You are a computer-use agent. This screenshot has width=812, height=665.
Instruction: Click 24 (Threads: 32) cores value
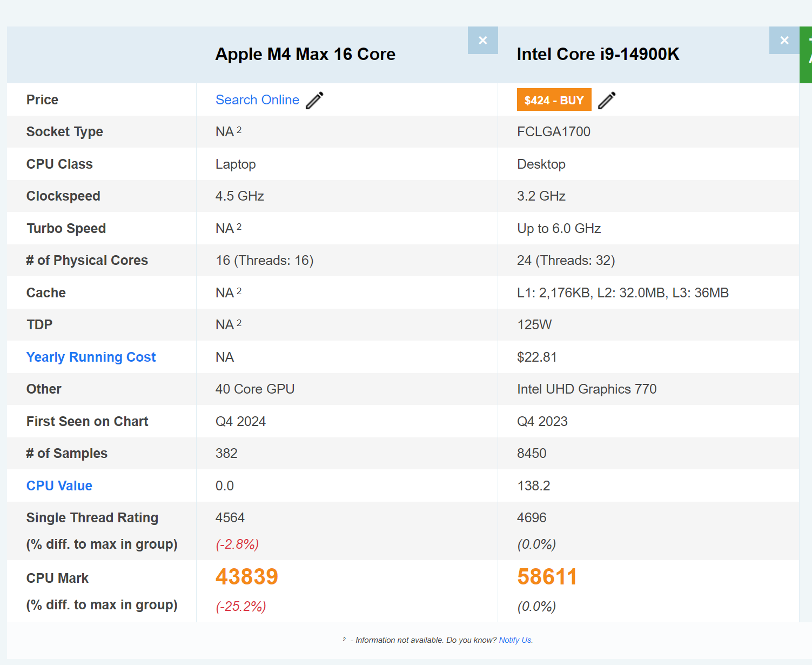tap(566, 261)
